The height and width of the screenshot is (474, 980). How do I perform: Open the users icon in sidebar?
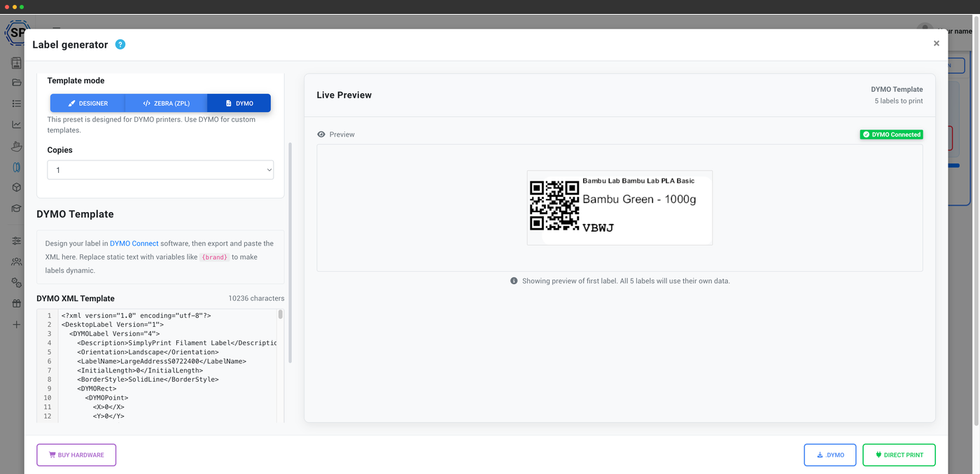coord(16,262)
